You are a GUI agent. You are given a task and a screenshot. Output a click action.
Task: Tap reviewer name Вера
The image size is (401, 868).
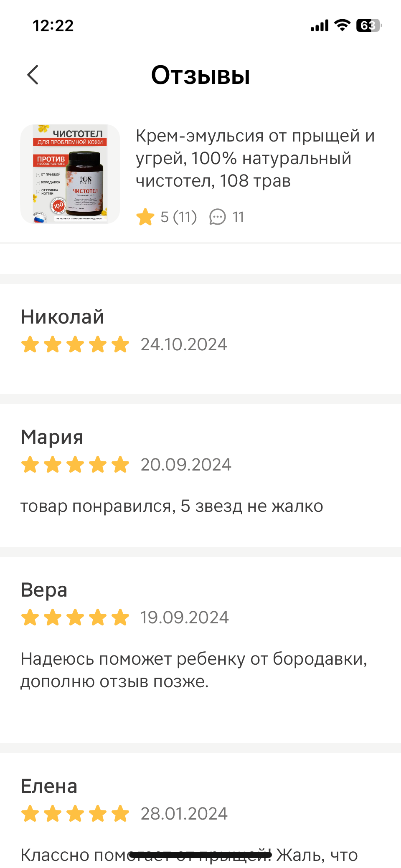[44, 590]
